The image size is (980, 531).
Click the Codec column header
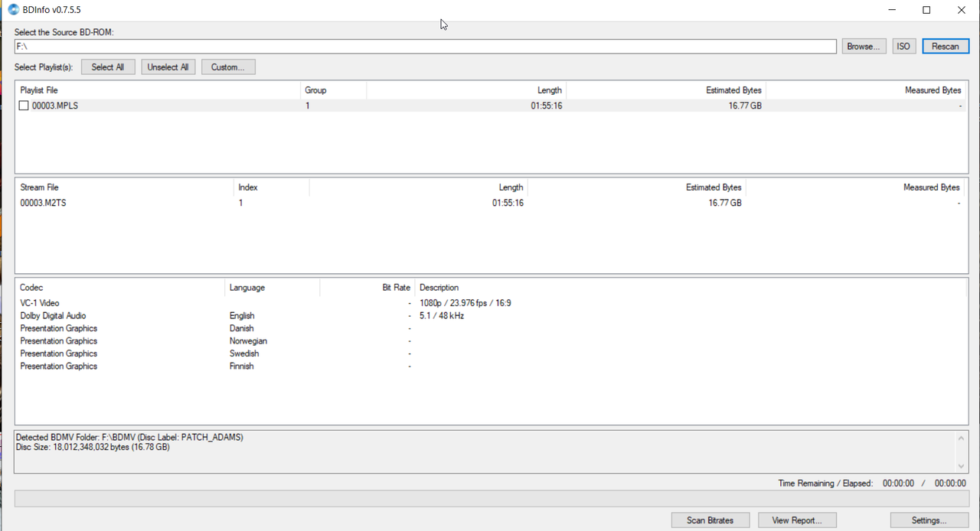click(x=120, y=288)
